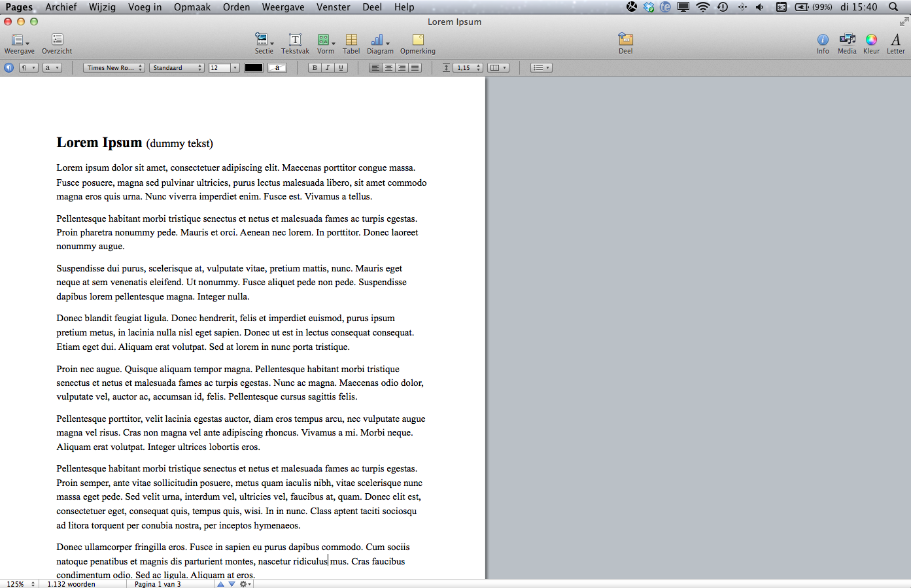This screenshot has height=588, width=911.
Task: Open the 125% zoom level popup
Action: tap(20, 584)
